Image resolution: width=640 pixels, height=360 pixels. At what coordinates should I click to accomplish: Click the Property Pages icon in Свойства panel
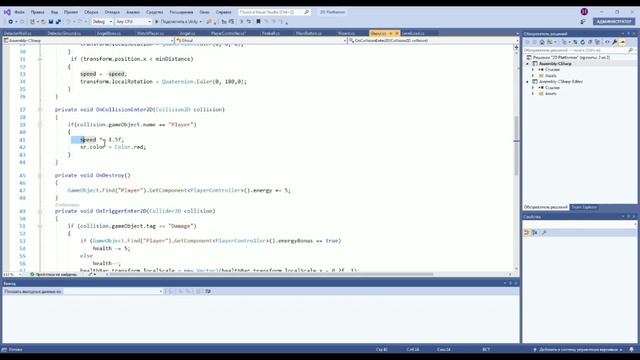pos(544,232)
